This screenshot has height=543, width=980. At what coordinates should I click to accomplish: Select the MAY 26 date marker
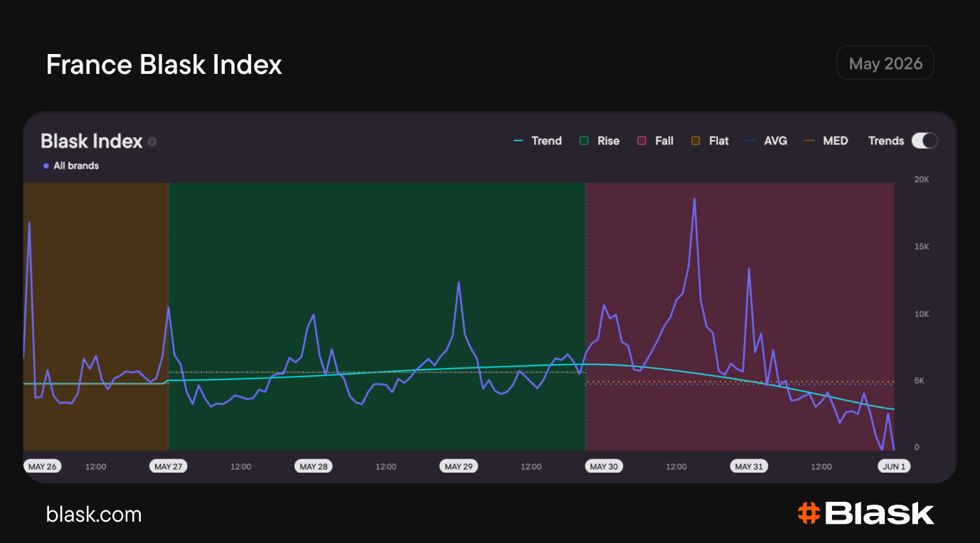42,466
